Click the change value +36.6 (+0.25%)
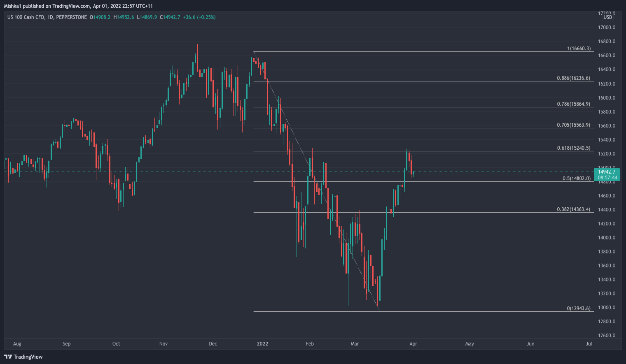The width and height of the screenshot is (626, 364). [x=199, y=17]
